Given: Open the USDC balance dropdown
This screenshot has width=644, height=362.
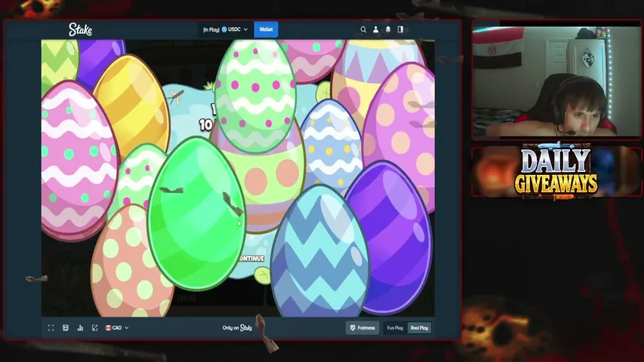Looking at the screenshot, I should (226, 29).
